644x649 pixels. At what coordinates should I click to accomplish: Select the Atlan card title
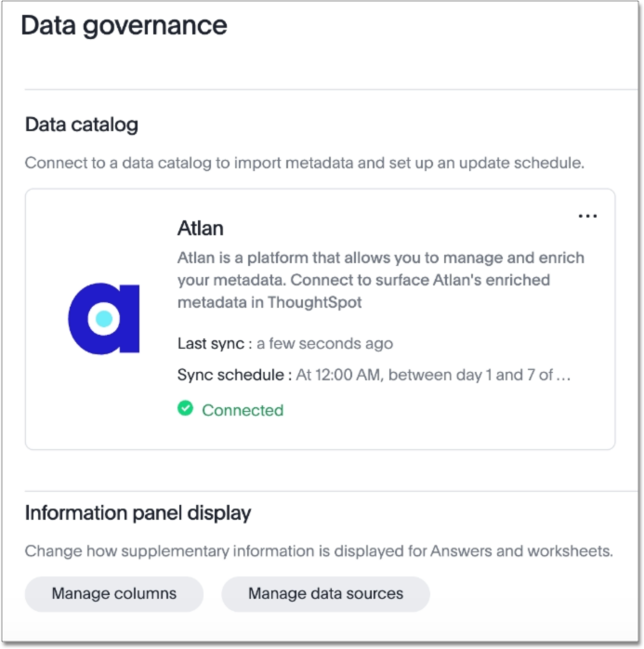(x=200, y=228)
